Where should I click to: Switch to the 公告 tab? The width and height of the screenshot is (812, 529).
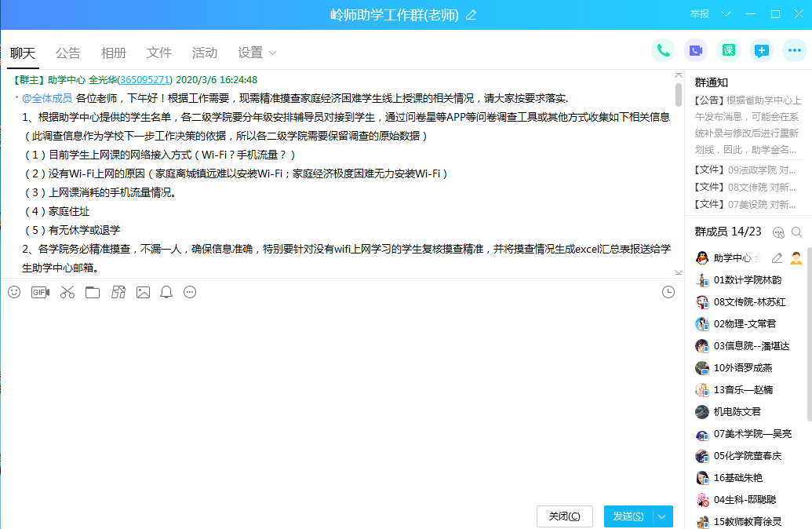pyautogui.click(x=68, y=53)
